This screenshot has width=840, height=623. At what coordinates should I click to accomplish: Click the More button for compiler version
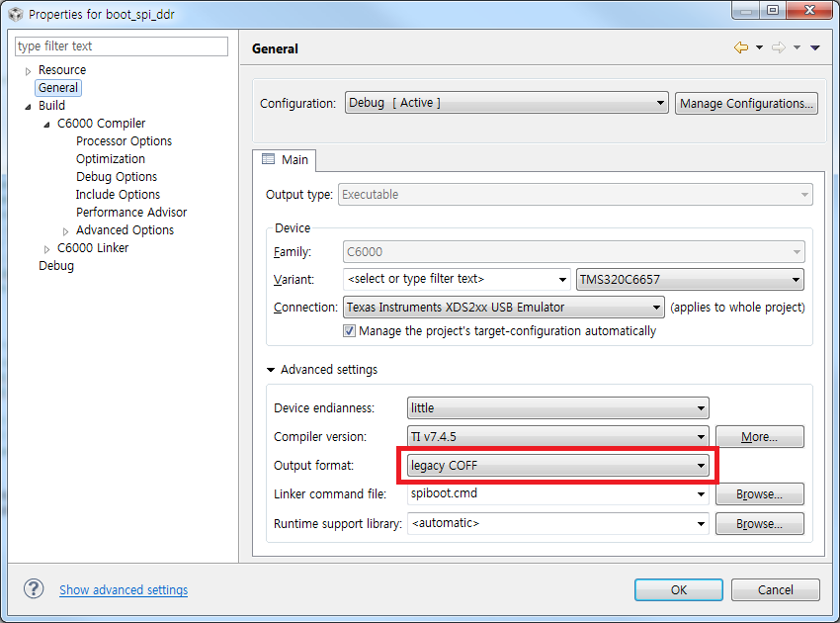[x=759, y=436]
